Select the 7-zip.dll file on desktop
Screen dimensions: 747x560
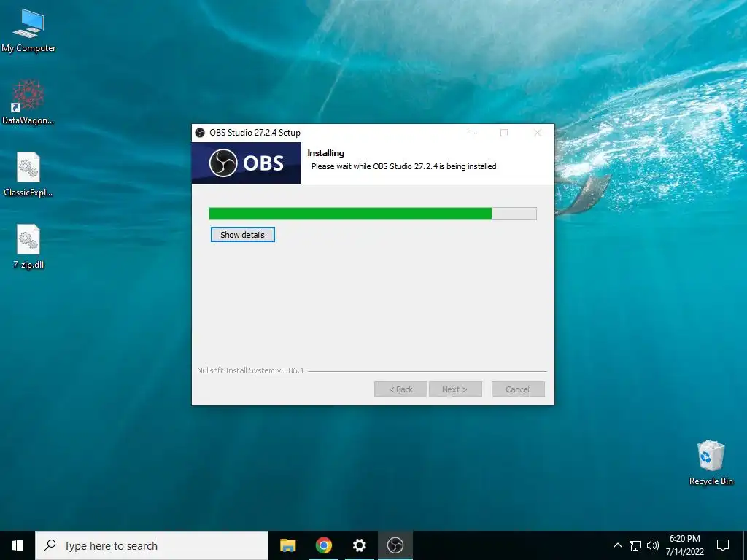tap(28, 246)
